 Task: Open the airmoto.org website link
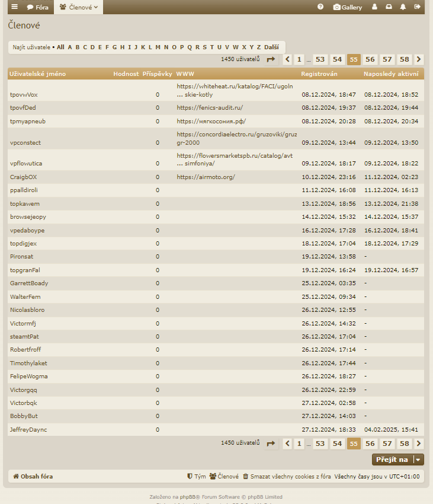click(x=206, y=177)
